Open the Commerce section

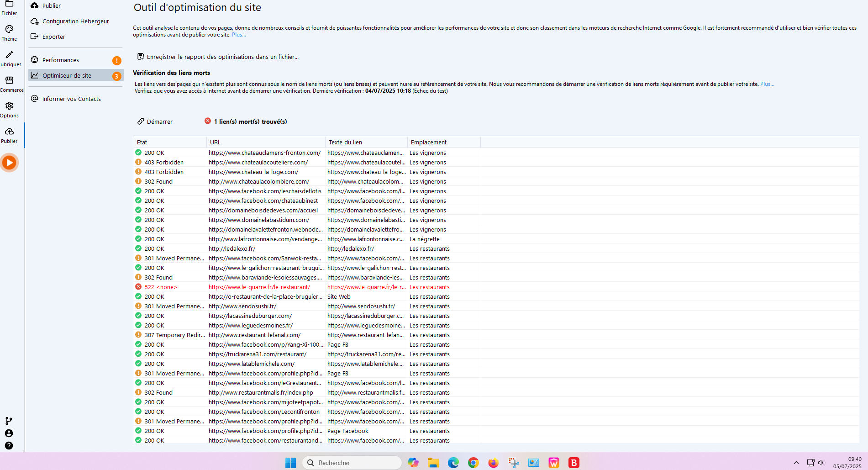[x=9, y=84]
